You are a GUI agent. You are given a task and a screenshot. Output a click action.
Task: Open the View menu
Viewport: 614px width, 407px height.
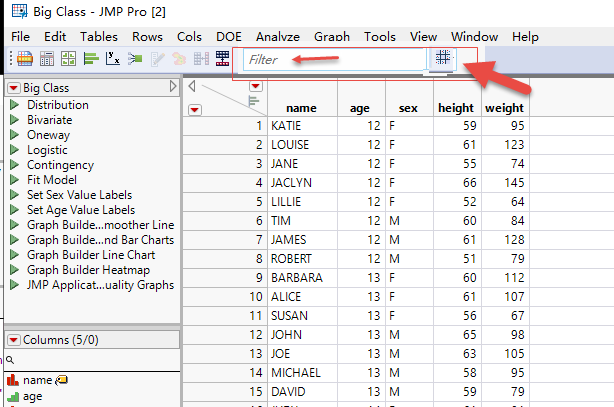[423, 36]
